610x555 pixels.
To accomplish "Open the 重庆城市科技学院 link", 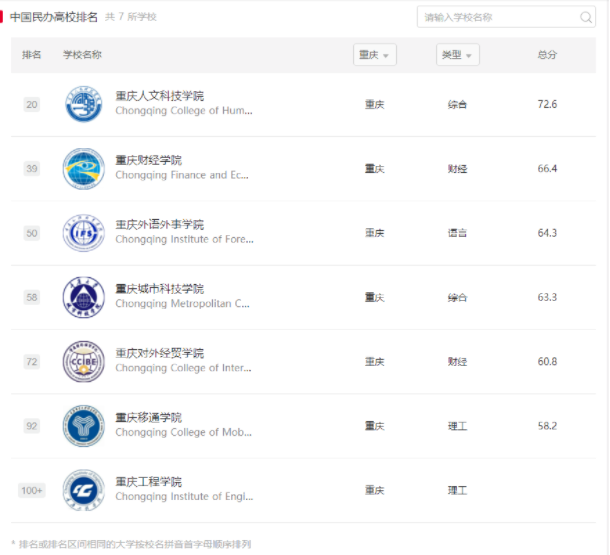I will 160,289.
